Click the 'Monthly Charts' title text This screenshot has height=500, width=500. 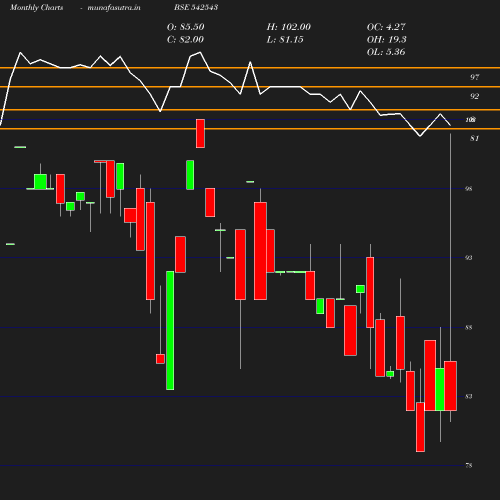coord(36,7)
